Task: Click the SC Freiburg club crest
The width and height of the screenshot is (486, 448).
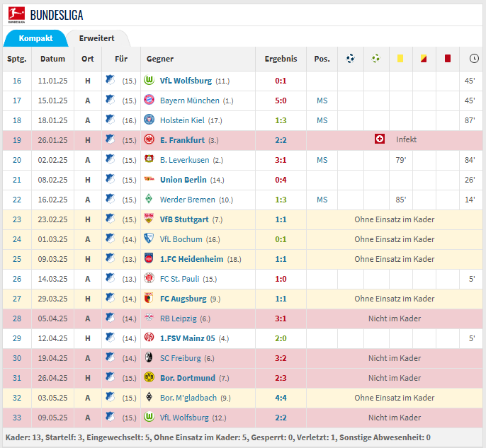Action: pyautogui.click(x=149, y=357)
